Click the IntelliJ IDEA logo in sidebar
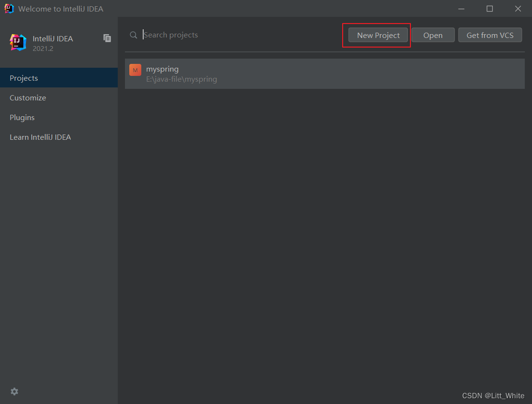 pos(18,42)
